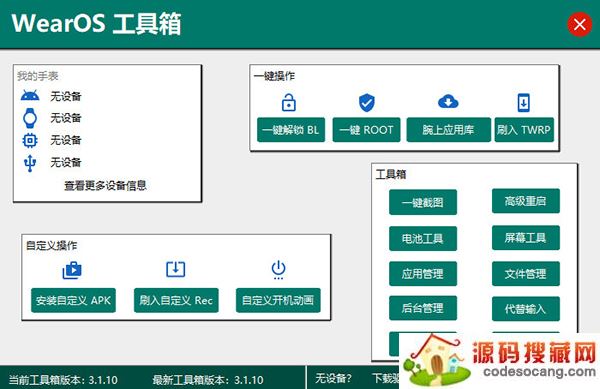The image size is (600, 389).
Task: Click the 自定义操作 heading
Action: click(x=51, y=246)
